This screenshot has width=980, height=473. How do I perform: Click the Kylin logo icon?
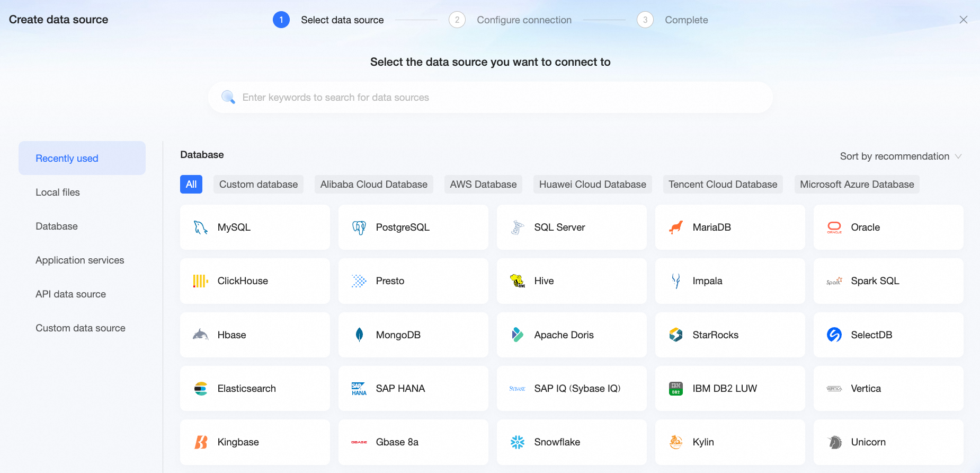676,442
